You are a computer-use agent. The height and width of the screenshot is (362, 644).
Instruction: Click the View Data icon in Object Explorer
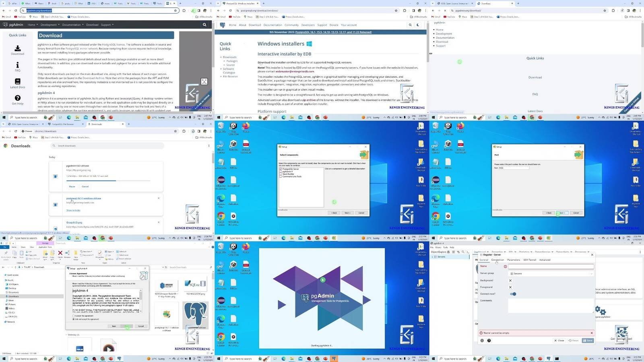(454, 252)
